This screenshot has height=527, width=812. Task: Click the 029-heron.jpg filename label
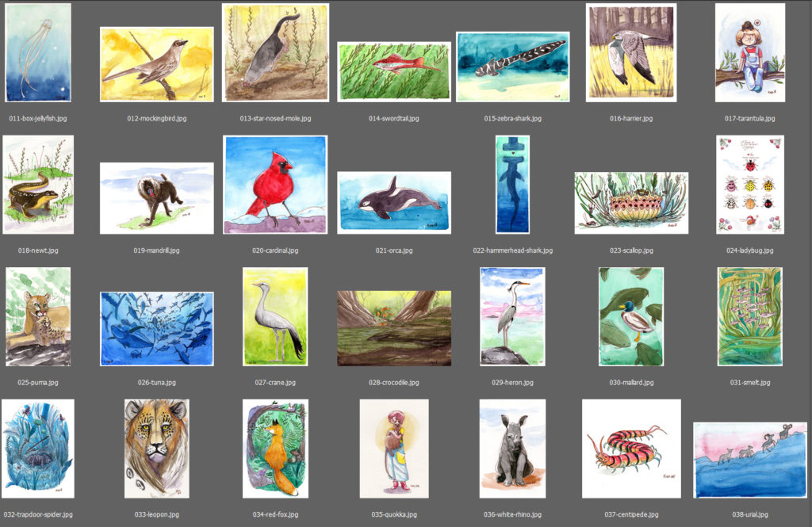coord(513,383)
